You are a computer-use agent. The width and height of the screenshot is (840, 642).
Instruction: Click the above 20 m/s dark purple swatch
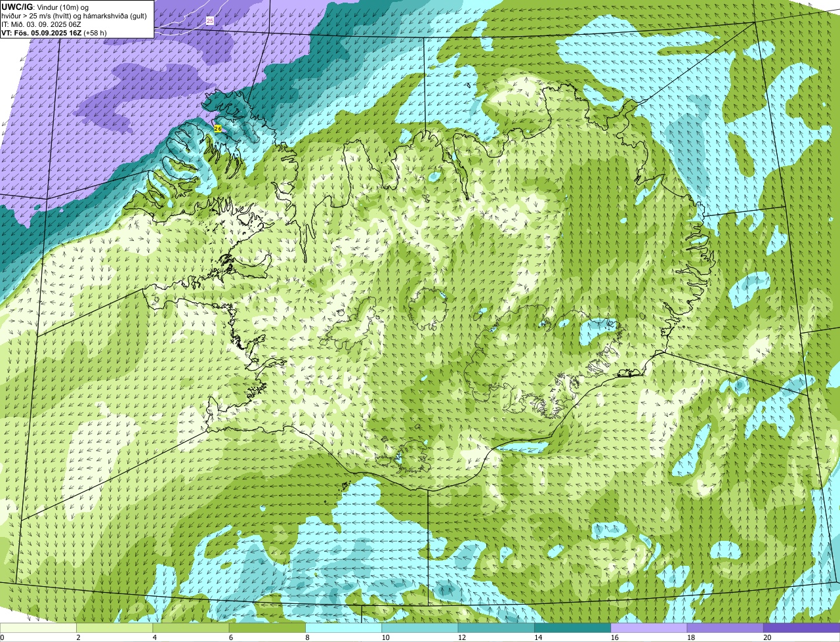coord(801,628)
